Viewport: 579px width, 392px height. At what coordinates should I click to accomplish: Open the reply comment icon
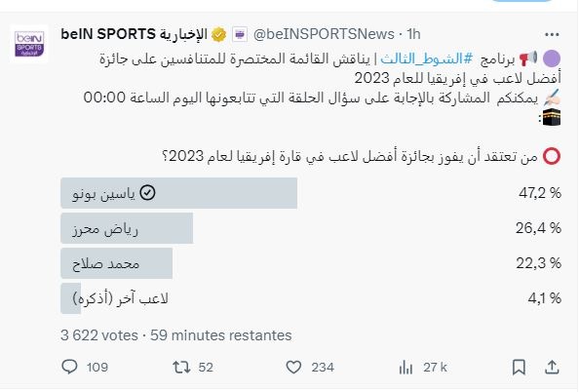coord(69,367)
